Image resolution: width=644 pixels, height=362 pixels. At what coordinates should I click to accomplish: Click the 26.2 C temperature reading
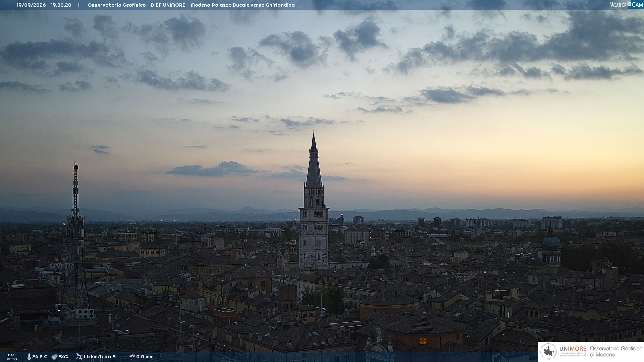(x=40, y=357)
